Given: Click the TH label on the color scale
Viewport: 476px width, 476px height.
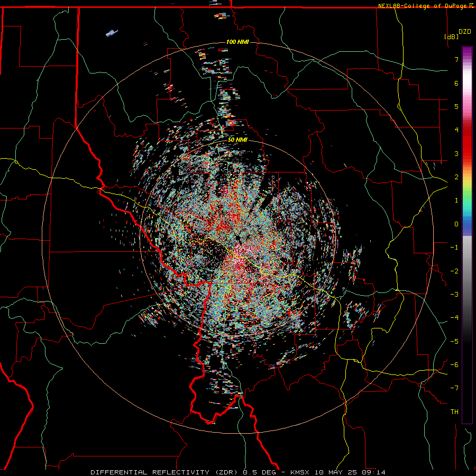Looking at the screenshot, I should click(x=454, y=412).
